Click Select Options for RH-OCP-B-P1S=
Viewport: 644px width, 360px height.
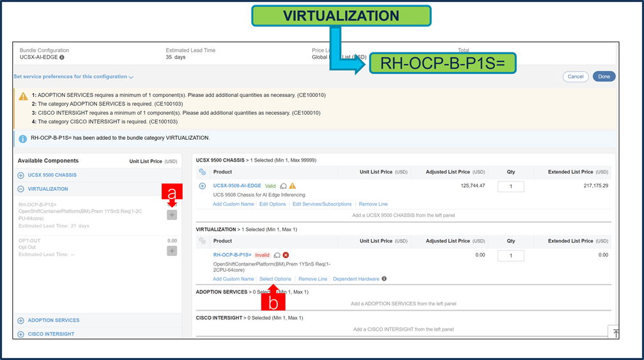275,279
